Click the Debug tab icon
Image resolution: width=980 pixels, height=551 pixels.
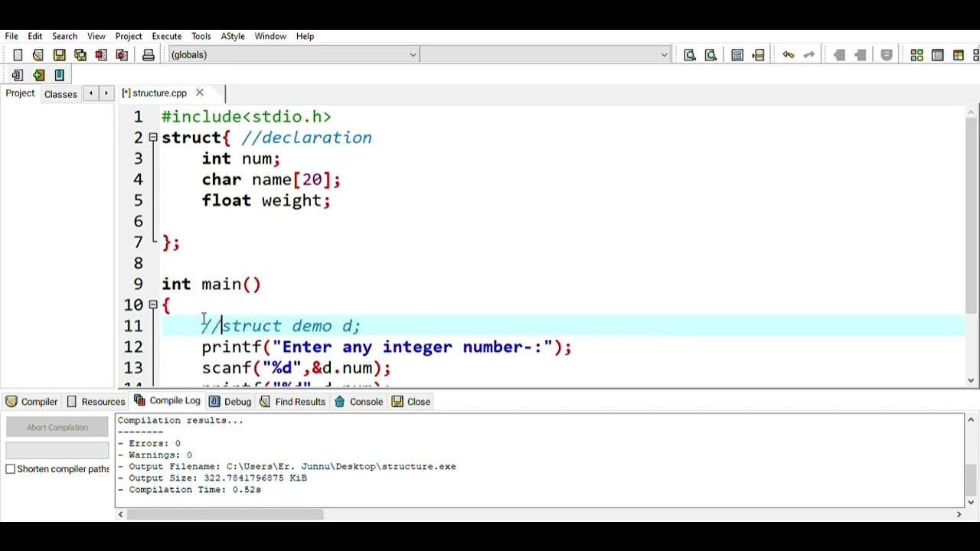click(x=214, y=401)
